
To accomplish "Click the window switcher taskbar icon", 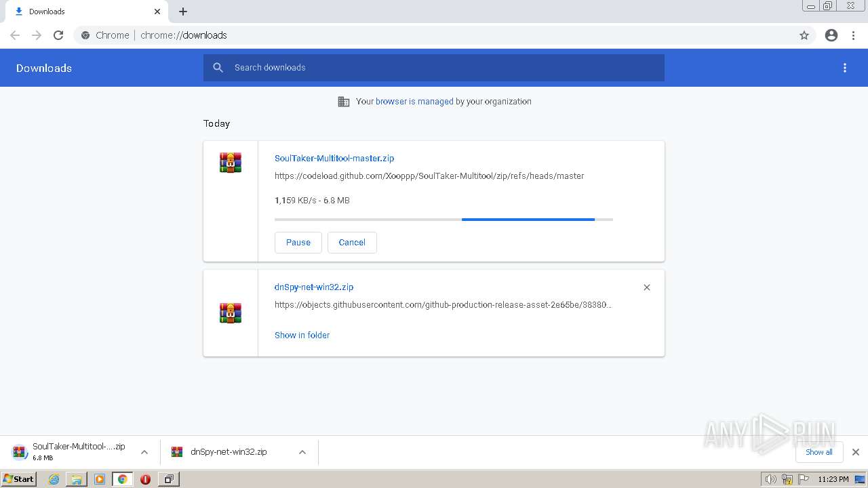I will 168,479.
